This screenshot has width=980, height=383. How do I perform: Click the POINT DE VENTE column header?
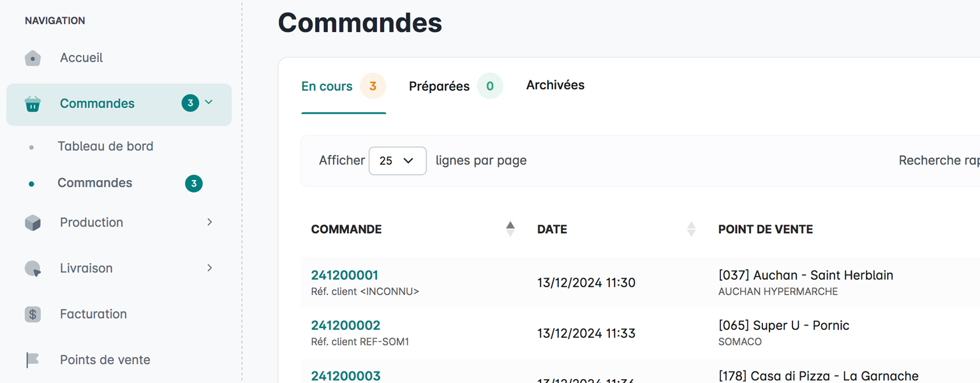point(765,229)
